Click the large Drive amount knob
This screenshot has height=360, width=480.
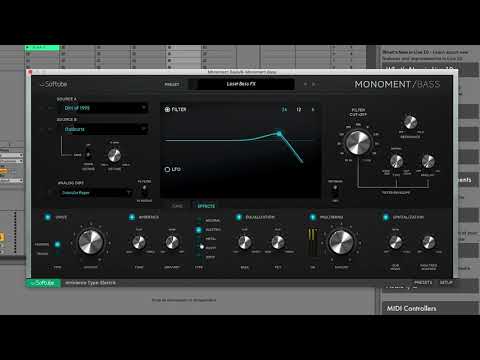click(90, 242)
